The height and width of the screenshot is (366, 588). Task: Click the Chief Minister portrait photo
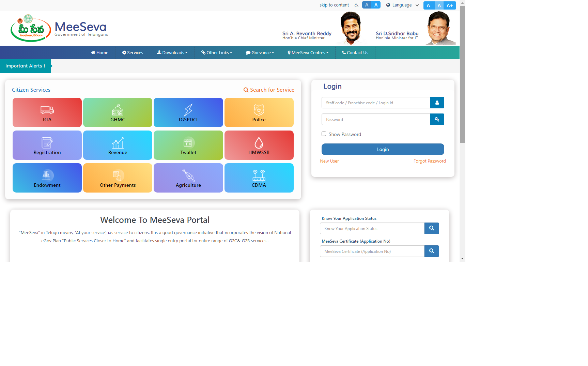351,28
